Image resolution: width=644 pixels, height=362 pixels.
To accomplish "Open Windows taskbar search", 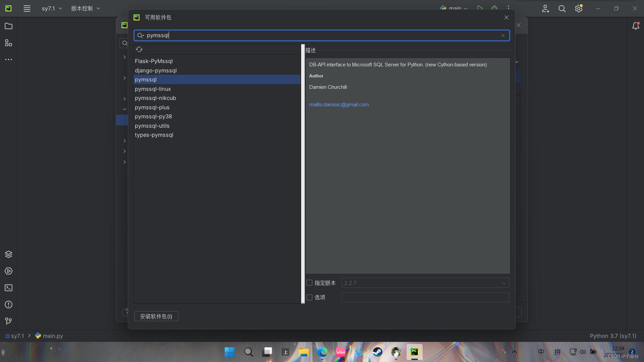I will 249,352.
